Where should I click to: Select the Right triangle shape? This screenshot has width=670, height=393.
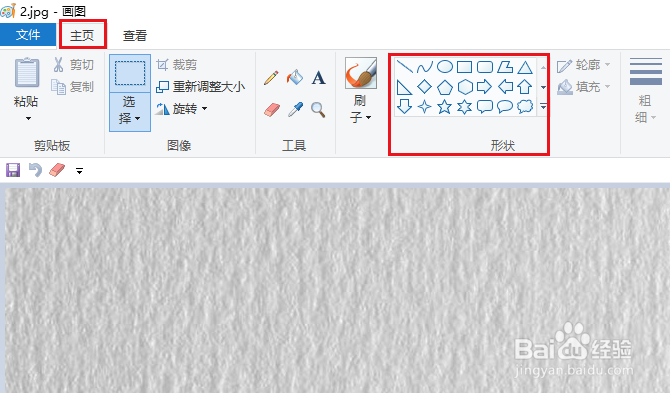pos(404,87)
